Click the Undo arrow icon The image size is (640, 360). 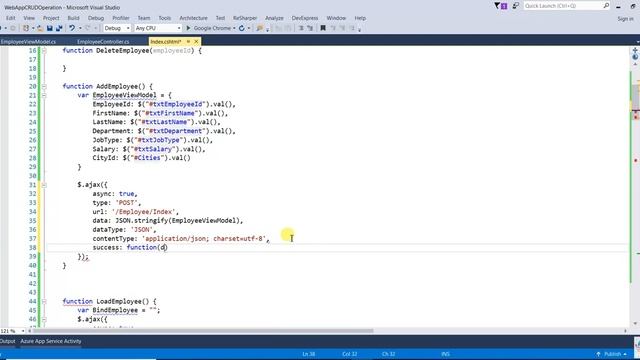pos(72,28)
